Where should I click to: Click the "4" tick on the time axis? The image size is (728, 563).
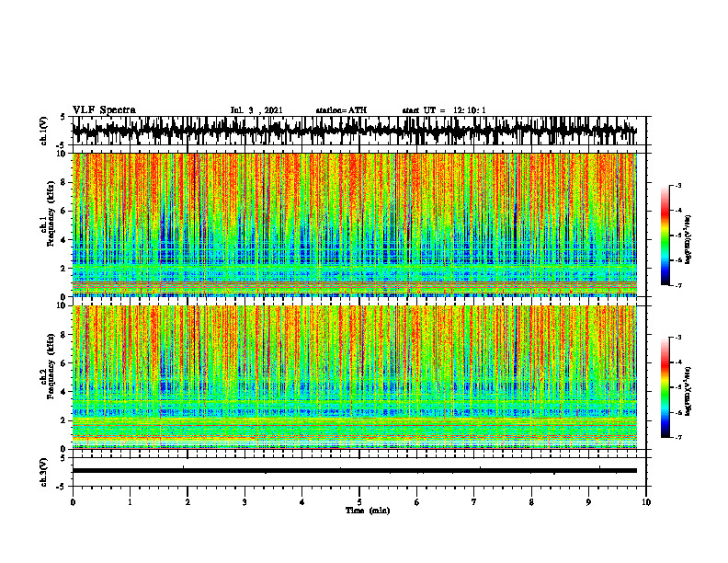302,502
